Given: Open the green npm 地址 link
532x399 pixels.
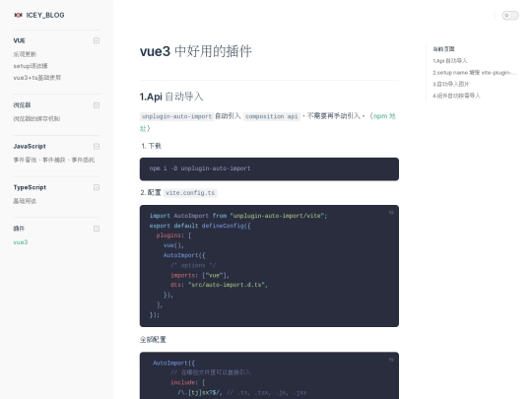Looking at the screenshot, I should (x=384, y=116).
